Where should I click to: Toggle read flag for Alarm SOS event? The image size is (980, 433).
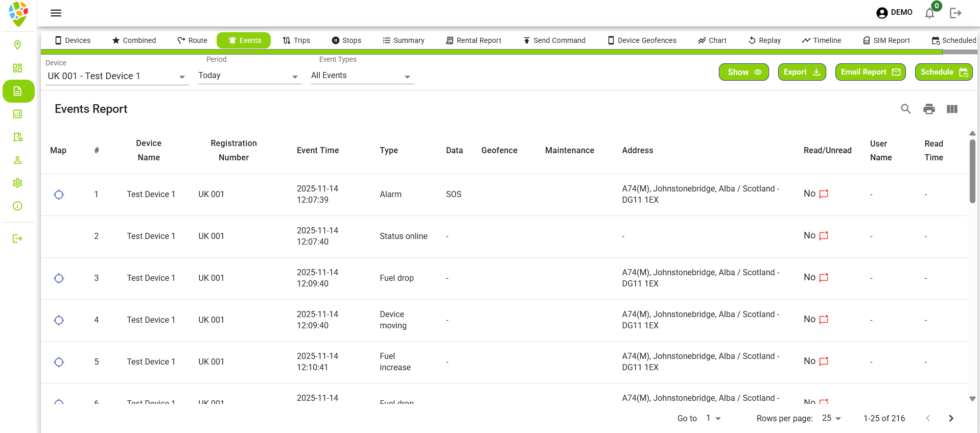click(824, 194)
